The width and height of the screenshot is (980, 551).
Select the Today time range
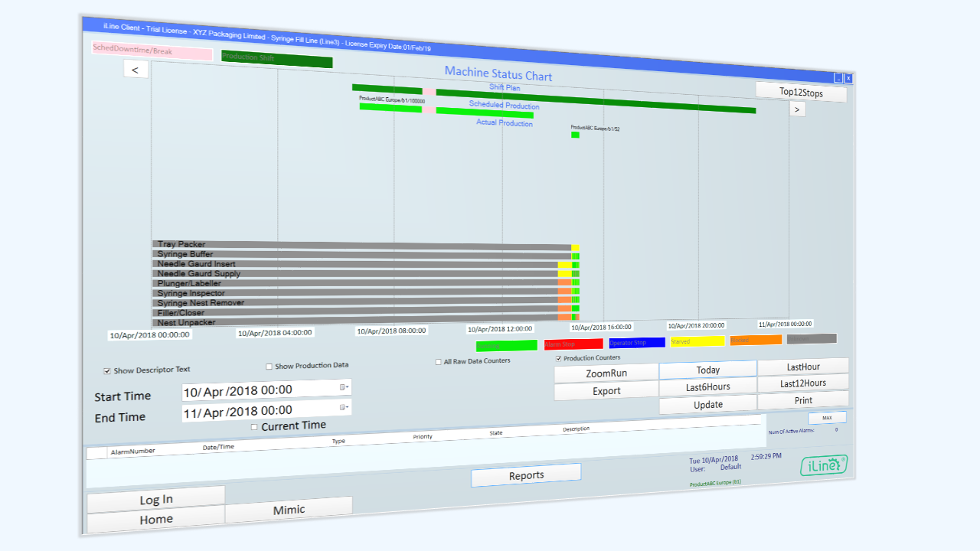click(707, 370)
